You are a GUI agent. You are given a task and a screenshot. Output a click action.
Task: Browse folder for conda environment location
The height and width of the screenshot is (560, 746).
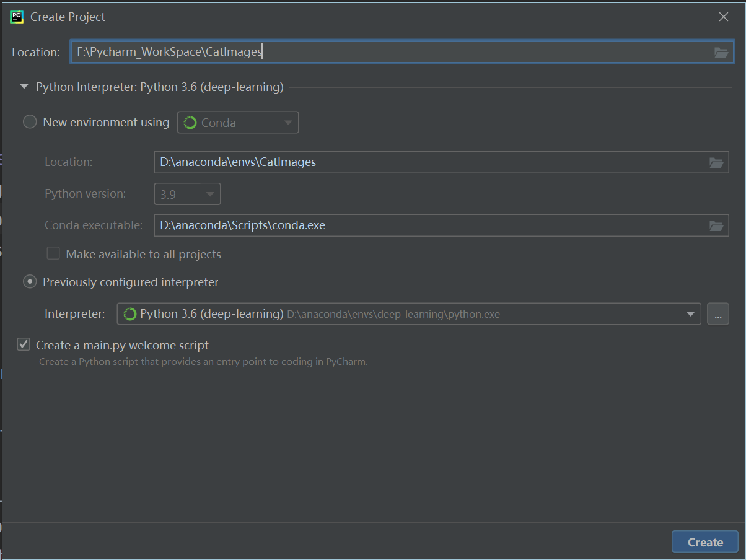[716, 162]
